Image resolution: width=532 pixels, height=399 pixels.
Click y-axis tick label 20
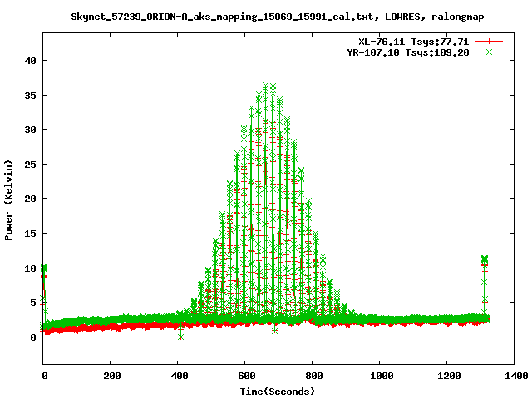pos(30,199)
